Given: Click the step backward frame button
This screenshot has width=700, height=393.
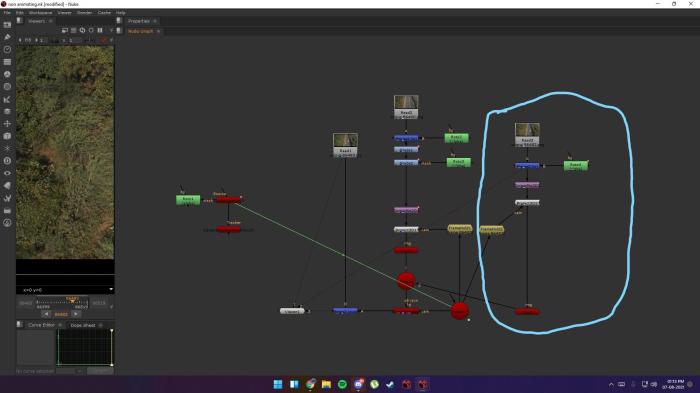Looking at the screenshot, I should tap(46, 314).
